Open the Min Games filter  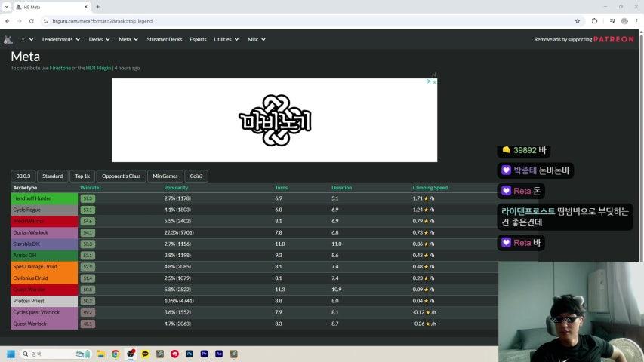coord(165,176)
